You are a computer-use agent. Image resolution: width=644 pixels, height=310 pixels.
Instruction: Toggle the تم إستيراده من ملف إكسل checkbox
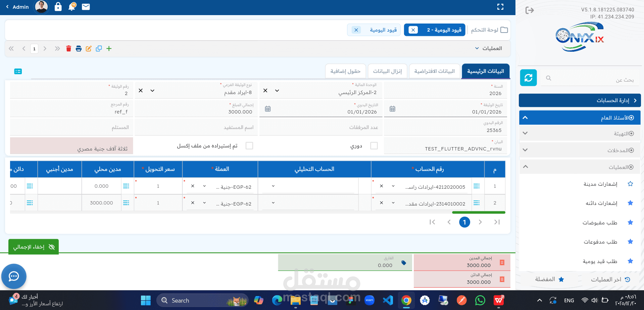click(x=249, y=146)
